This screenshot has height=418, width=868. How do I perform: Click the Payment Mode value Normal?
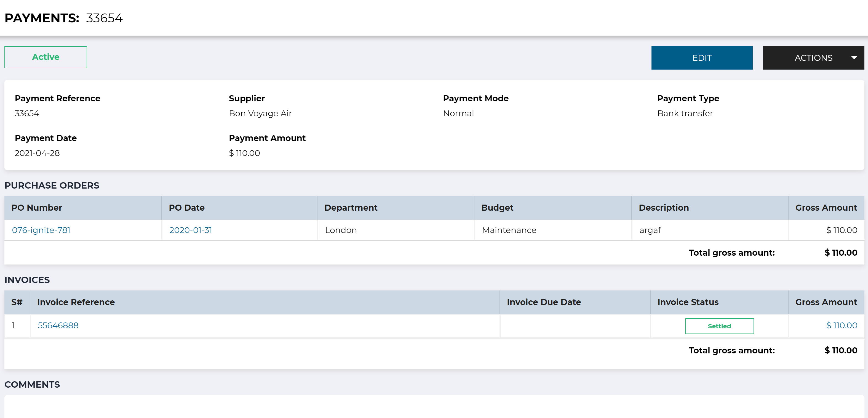point(458,113)
